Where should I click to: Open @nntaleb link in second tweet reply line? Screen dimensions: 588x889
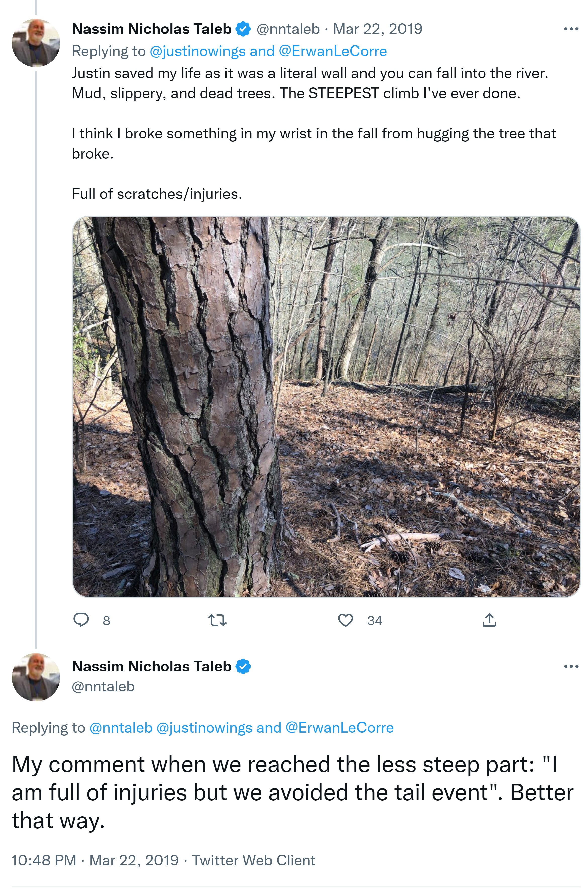pos(121,727)
